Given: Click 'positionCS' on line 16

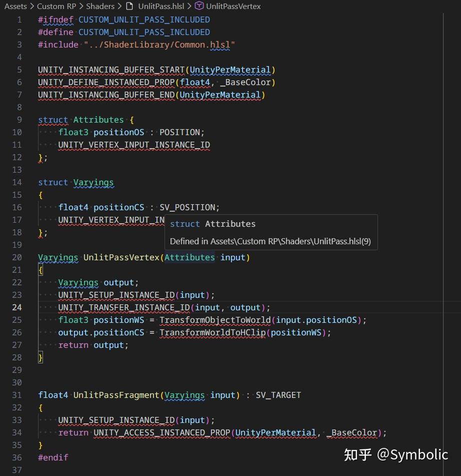Looking at the screenshot, I should click(x=119, y=207).
